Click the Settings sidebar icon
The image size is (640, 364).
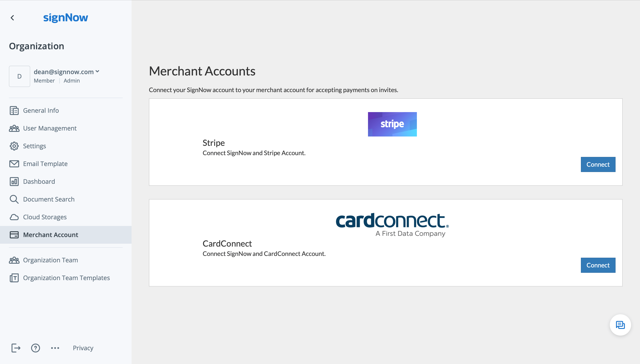point(14,146)
